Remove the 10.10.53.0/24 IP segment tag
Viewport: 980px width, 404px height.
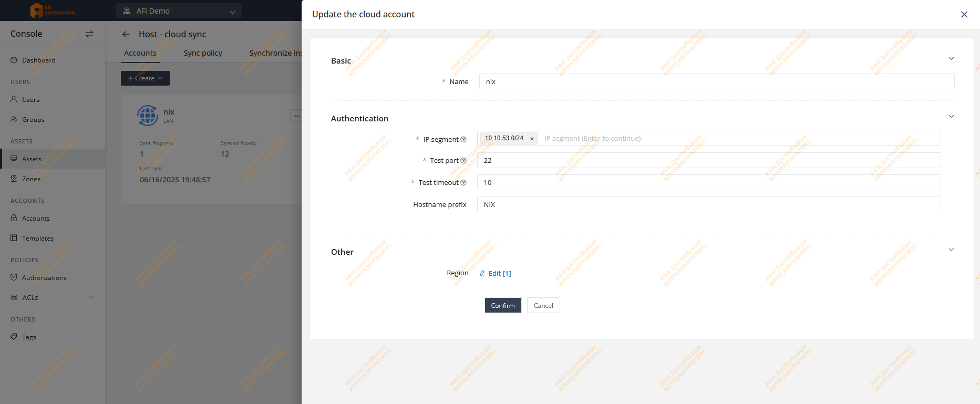click(532, 139)
